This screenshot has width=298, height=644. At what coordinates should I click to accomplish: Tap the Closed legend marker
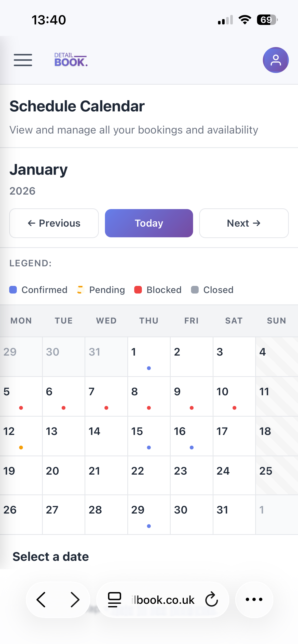pos(195,290)
